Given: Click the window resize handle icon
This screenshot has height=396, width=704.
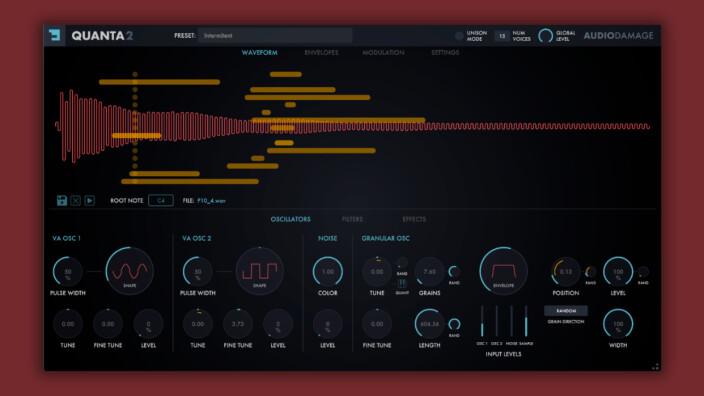Looking at the screenshot, I should 656,366.
